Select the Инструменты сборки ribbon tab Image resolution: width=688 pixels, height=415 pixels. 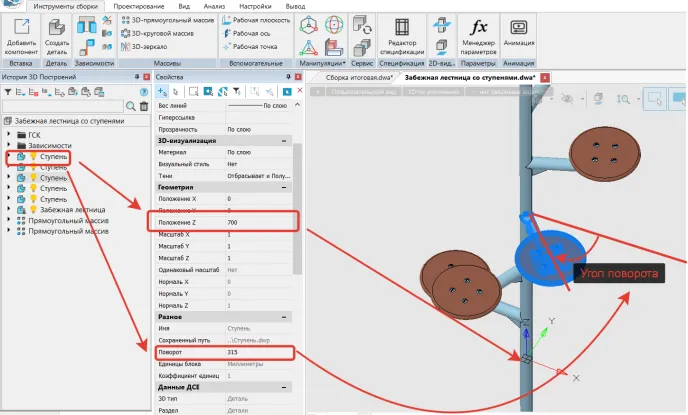(x=65, y=7)
